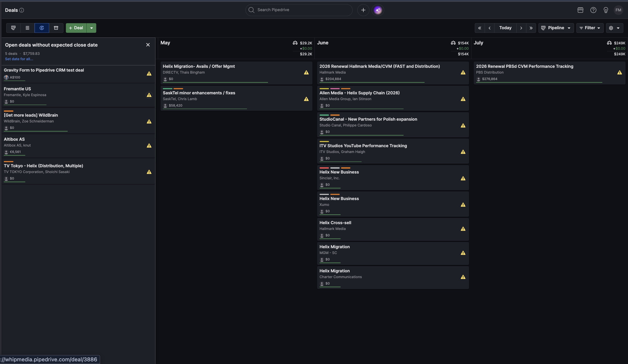Click the Today button
628x364 pixels.
pos(505,28)
